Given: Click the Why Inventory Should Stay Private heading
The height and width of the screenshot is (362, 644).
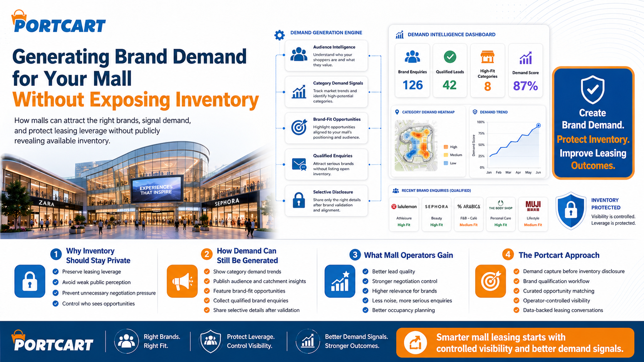Looking at the screenshot, I should [98, 255].
